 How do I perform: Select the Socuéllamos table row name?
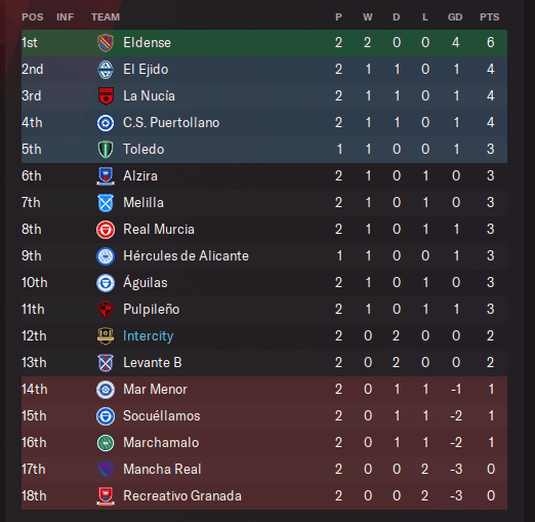(x=162, y=416)
